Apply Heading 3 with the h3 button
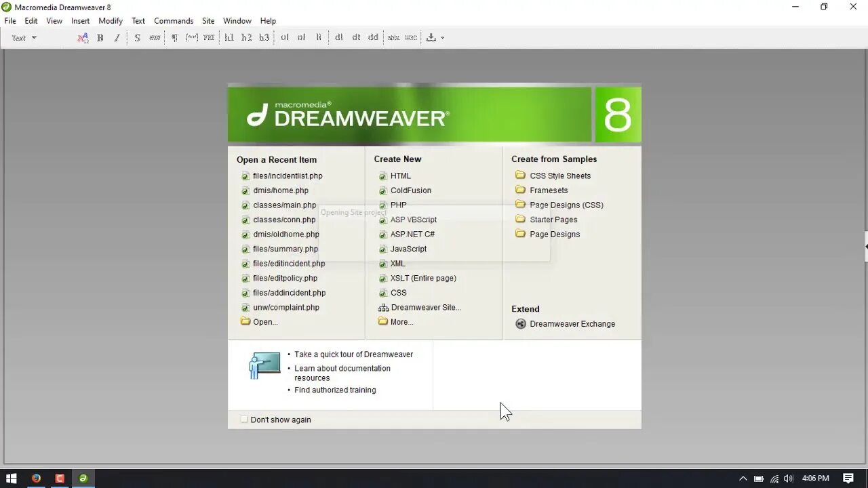868x488 pixels. click(x=264, y=38)
